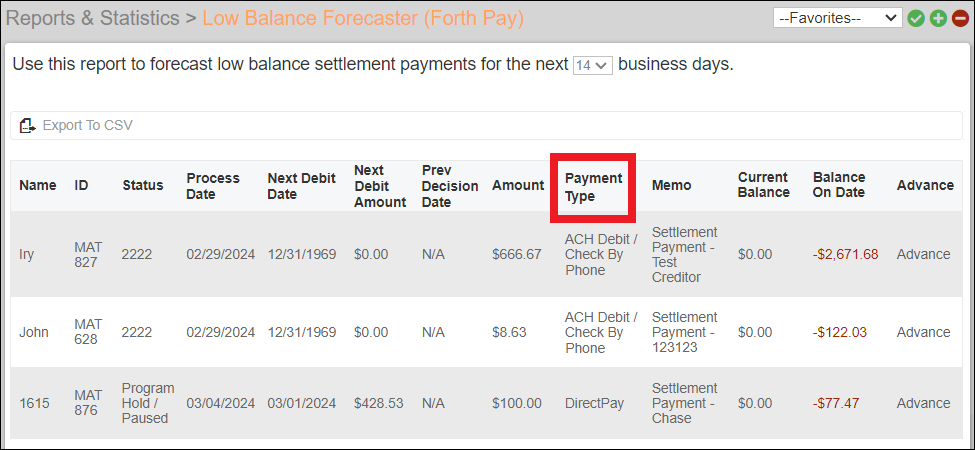
Task: Click the Settlement Payment - Chase memo
Action: 685,403
